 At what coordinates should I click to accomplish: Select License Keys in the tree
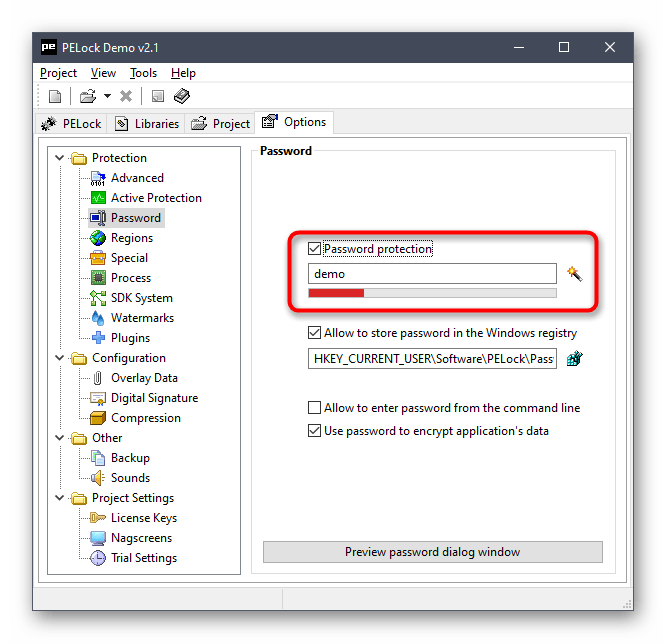tap(144, 518)
